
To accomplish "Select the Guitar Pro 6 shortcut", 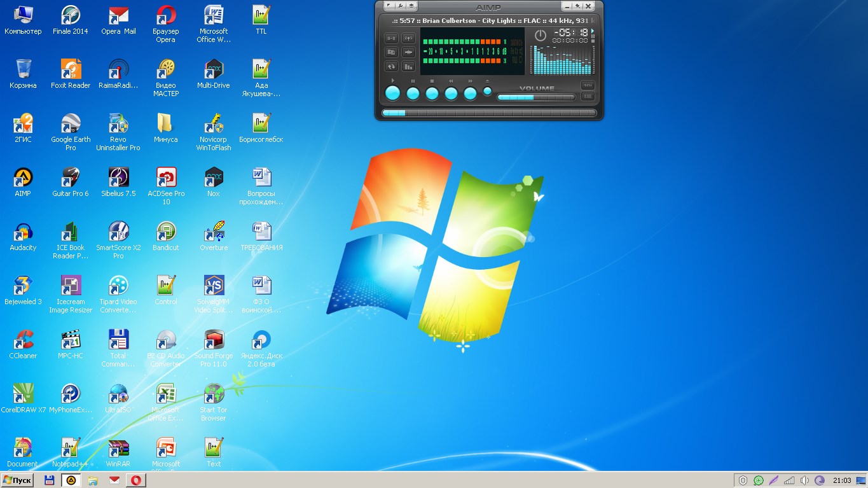I will [71, 183].
